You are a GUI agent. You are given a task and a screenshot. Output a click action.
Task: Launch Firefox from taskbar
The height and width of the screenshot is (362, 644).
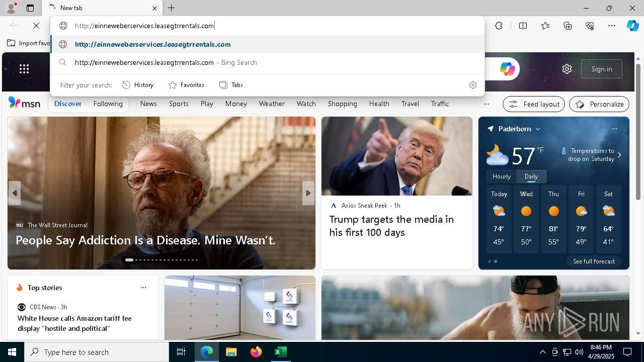point(256,352)
